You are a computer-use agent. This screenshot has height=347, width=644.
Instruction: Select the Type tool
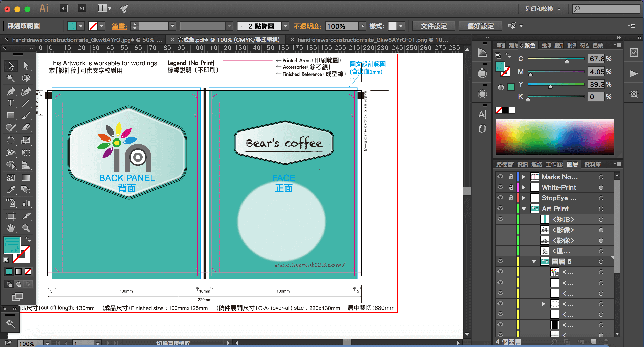pos(10,103)
